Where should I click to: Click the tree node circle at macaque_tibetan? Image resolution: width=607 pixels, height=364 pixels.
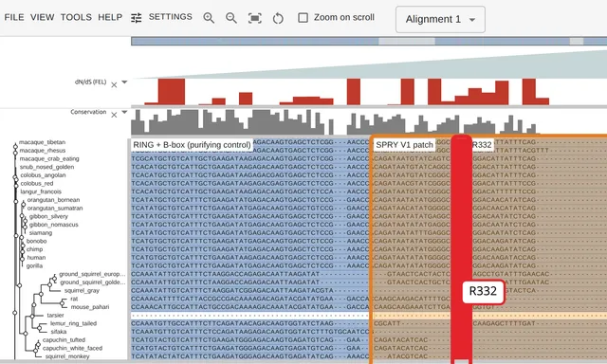pyautogui.click(x=15, y=146)
